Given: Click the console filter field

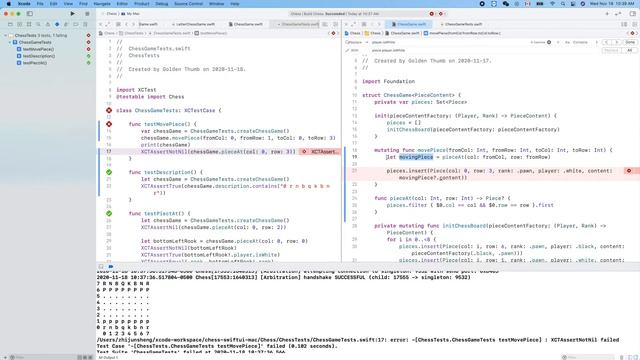Looking at the screenshot, I should tap(588, 357).
